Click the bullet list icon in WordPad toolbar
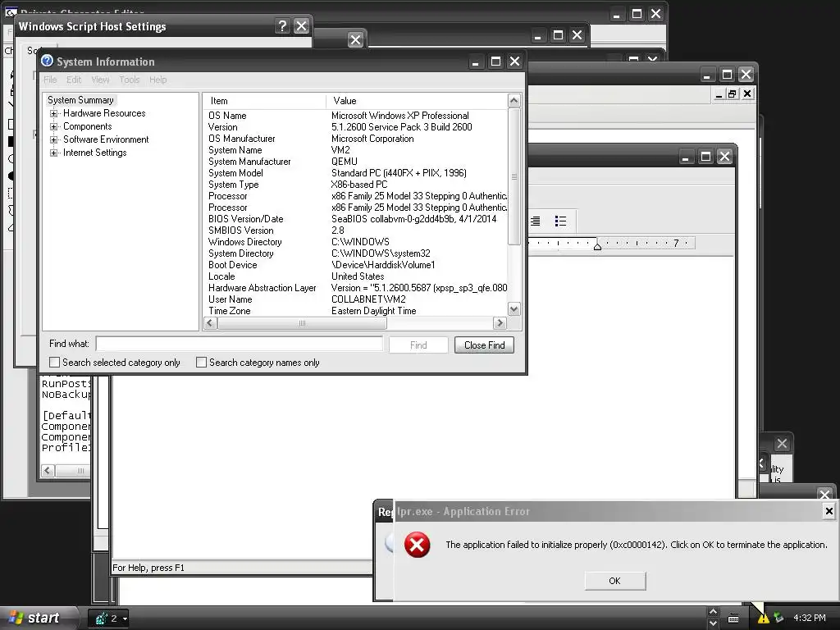840x630 pixels. 560,221
